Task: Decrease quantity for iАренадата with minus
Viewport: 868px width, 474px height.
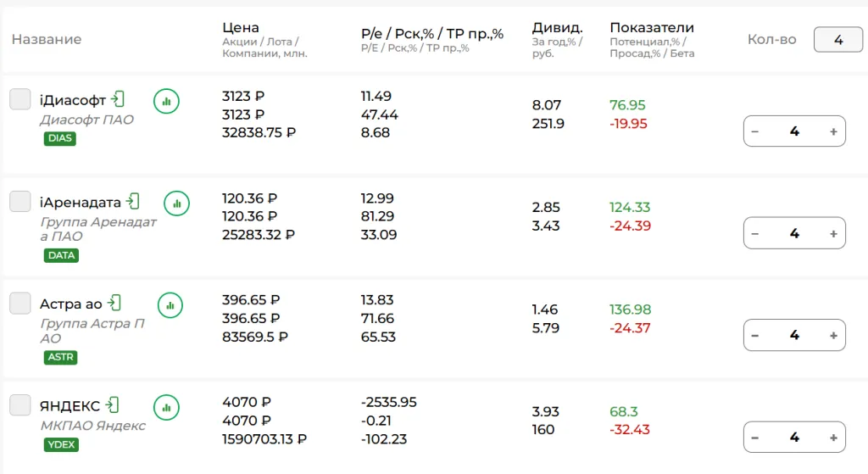Action: (x=755, y=234)
